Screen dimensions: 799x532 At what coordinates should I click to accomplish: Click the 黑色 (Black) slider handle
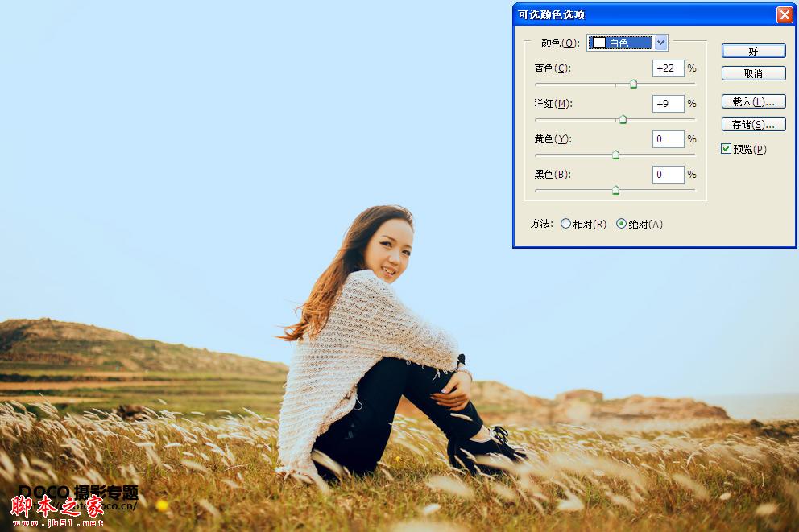(615, 190)
